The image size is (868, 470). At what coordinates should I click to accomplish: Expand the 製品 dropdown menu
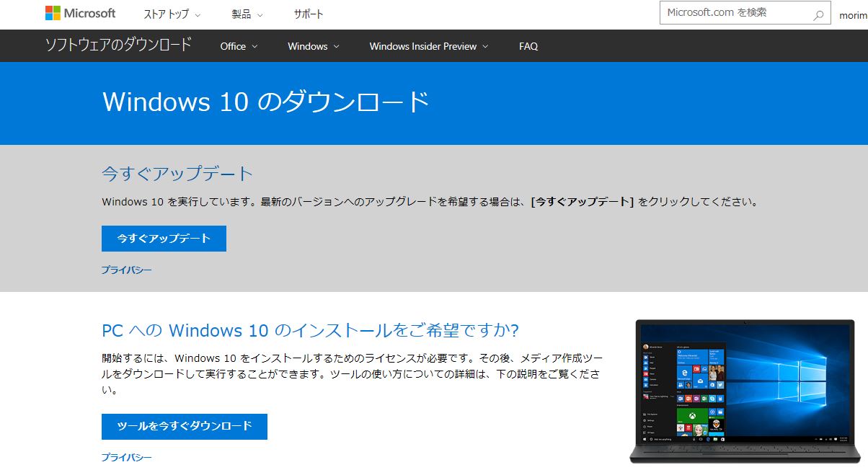point(247,14)
